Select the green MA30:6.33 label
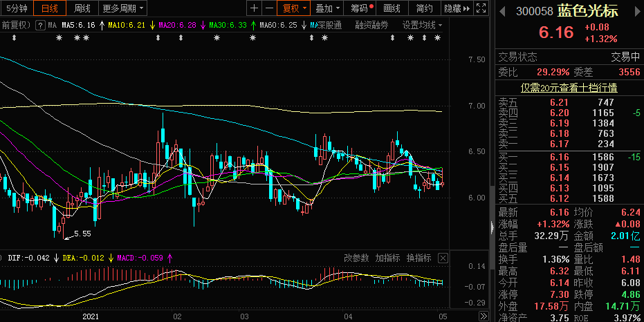Image resolution: width=644 pixels, height=322 pixels. pyautogui.click(x=228, y=26)
